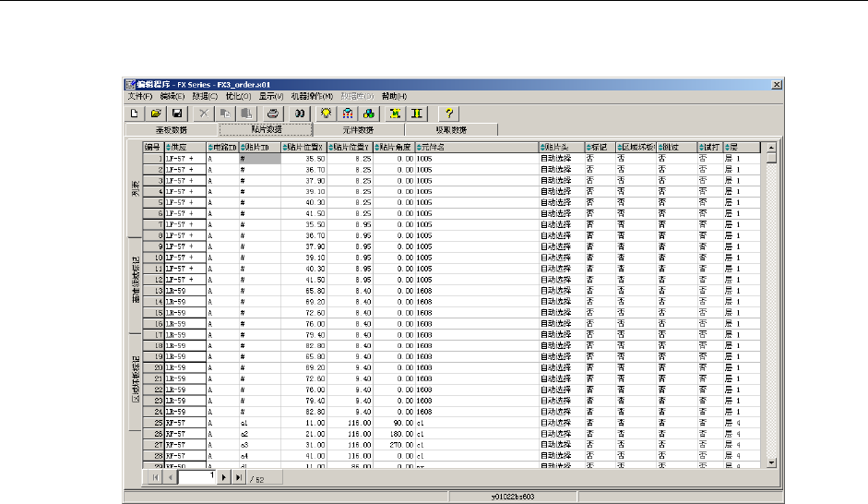Click the yellow question mark Help icon

[447, 113]
